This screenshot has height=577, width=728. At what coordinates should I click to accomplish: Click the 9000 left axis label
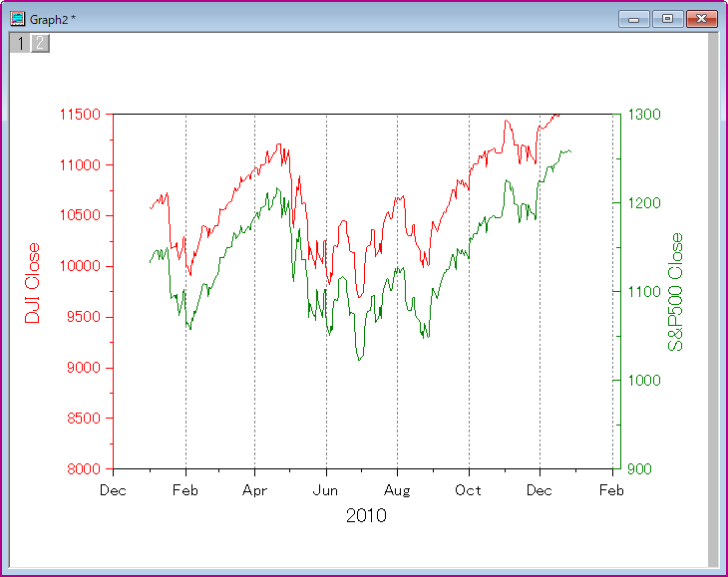84,368
